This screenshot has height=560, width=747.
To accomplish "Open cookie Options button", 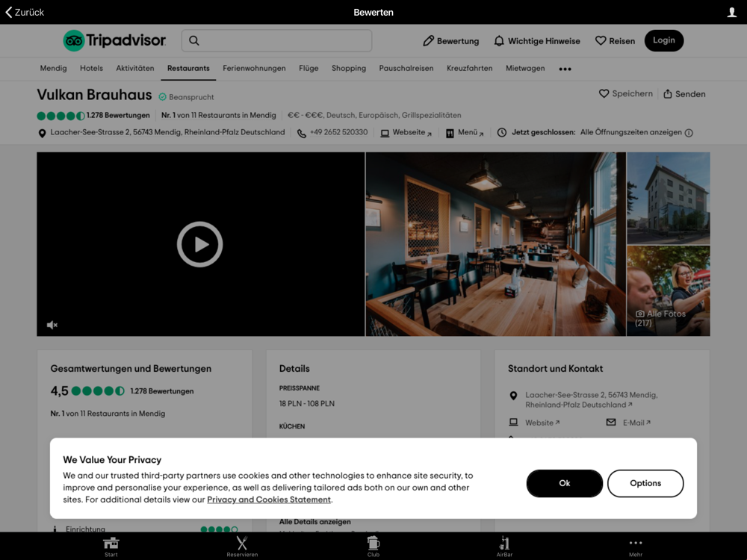I will [645, 483].
